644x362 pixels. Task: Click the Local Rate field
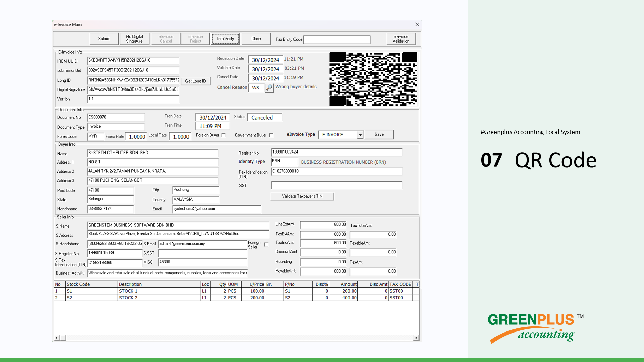click(x=180, y=136)
